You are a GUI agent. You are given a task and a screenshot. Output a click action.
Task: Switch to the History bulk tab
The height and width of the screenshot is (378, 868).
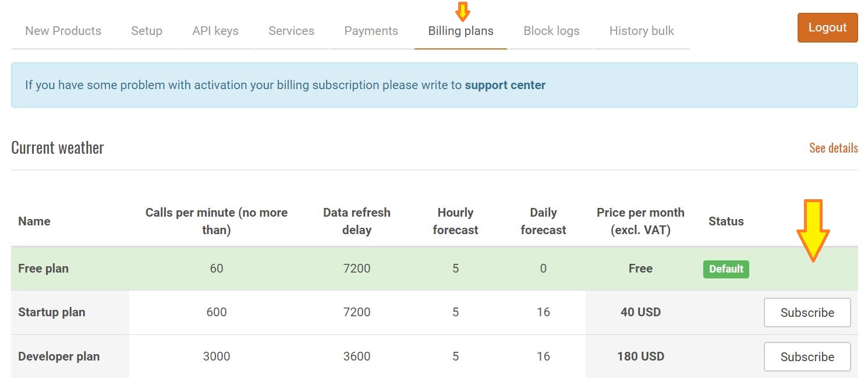point(642,31)
